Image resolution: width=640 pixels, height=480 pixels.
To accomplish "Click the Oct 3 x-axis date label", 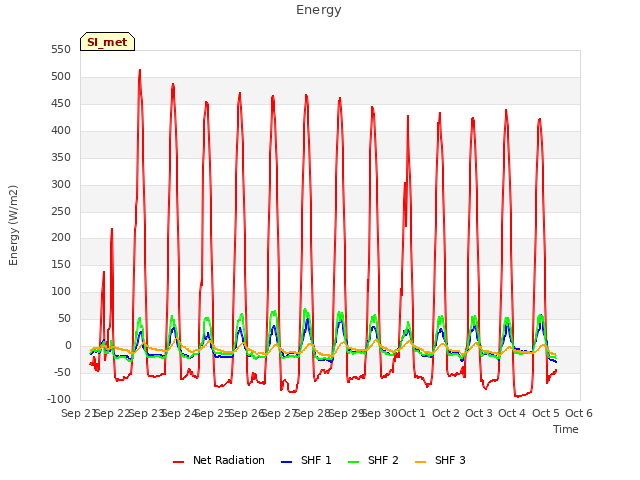I will pos(479,413).
